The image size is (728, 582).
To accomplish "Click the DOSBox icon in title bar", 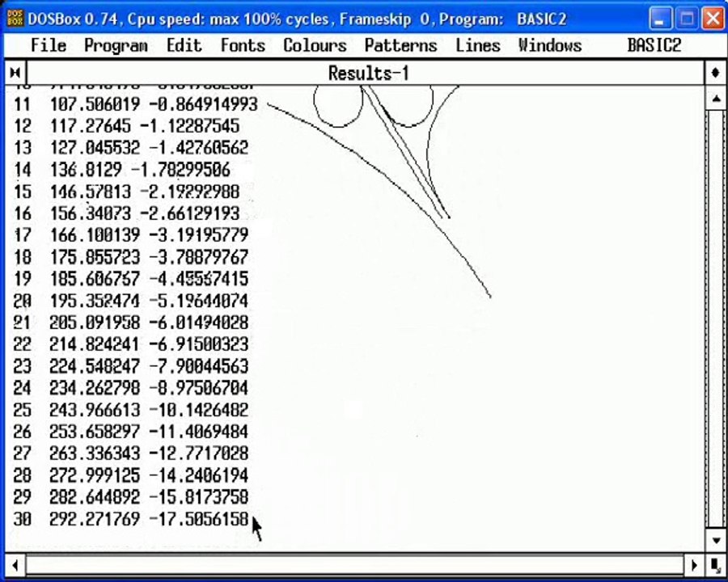I will [x=15, y=19].
